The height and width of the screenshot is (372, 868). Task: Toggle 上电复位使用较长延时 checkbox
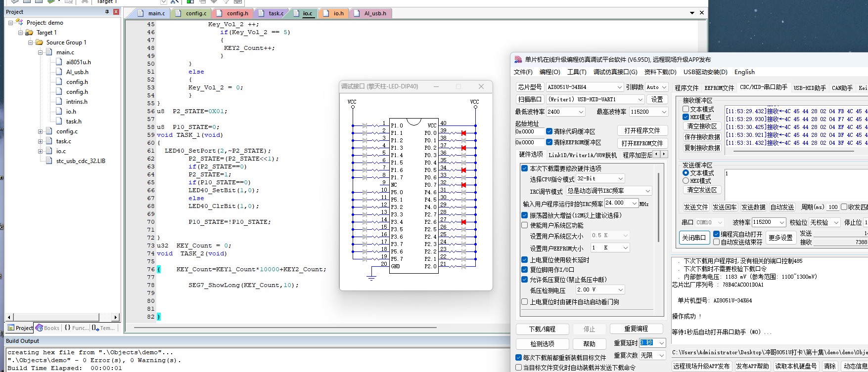[x=524, y=260]
